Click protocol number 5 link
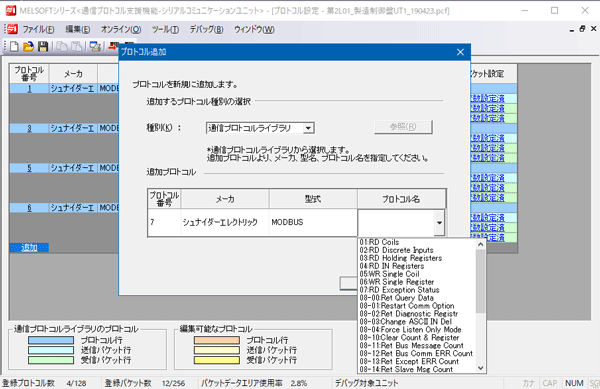 [x=29, y=168]
